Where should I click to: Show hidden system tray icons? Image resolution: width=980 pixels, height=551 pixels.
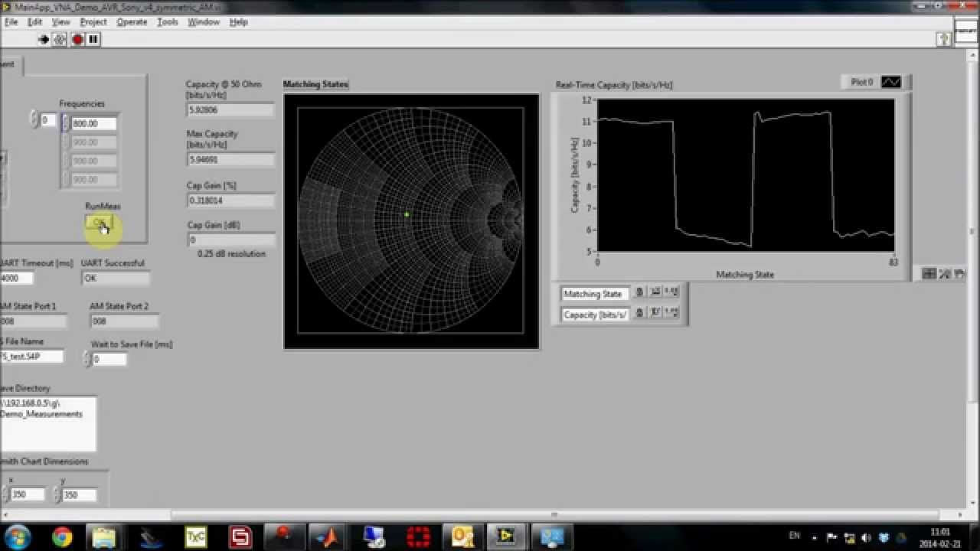coord(814,537)
